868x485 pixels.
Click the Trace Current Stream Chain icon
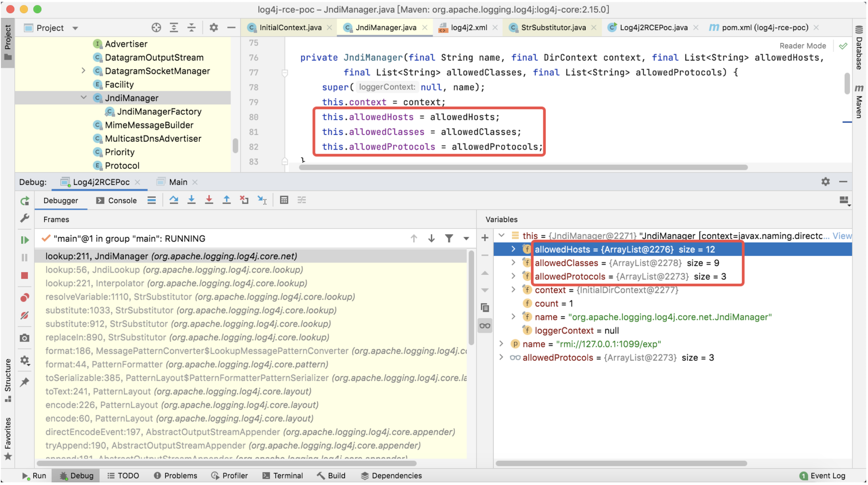click(302, 200)
